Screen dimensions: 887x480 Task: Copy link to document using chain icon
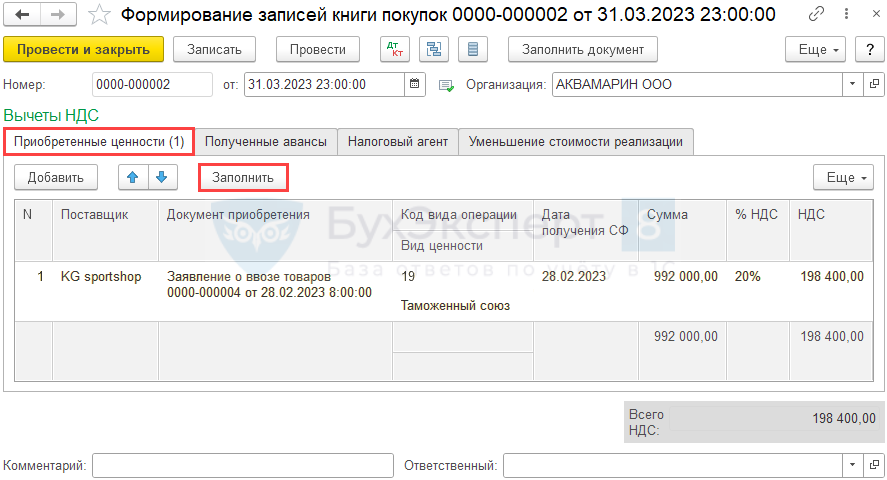pyautogui.click(x=818, y=14)
